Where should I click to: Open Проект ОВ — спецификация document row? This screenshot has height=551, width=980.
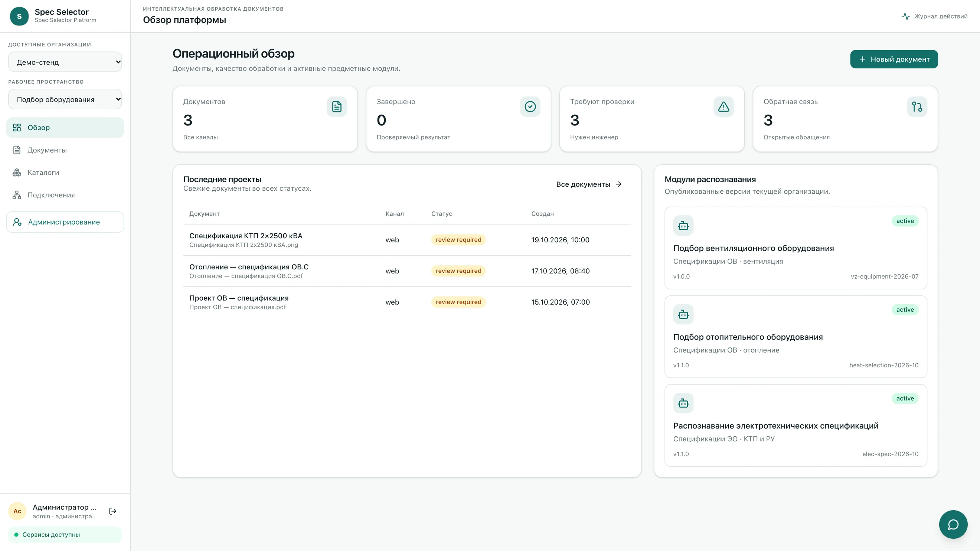click(x=407, y=302)
